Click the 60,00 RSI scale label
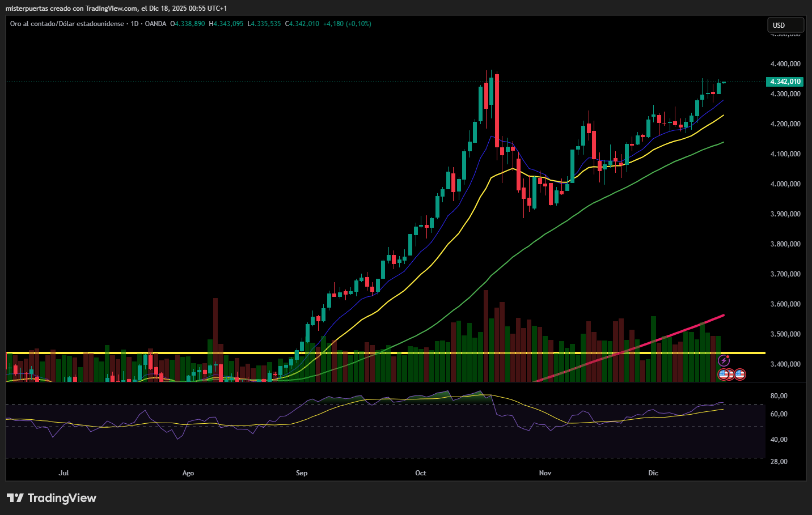 pos(779,414)
